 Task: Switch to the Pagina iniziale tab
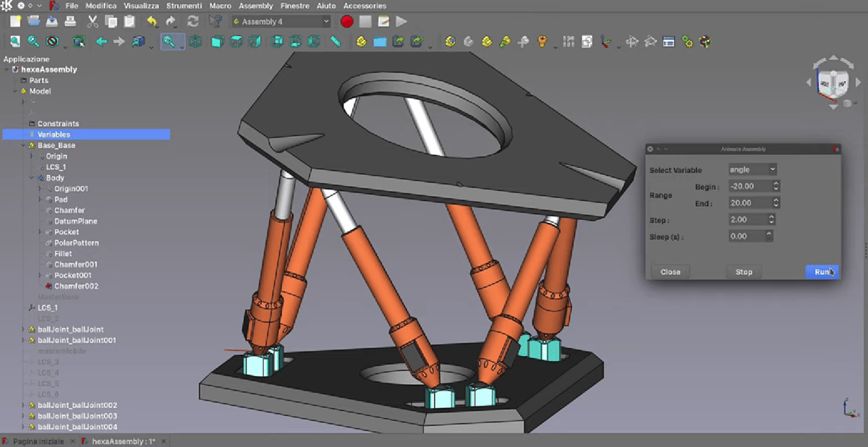[38, 441]
